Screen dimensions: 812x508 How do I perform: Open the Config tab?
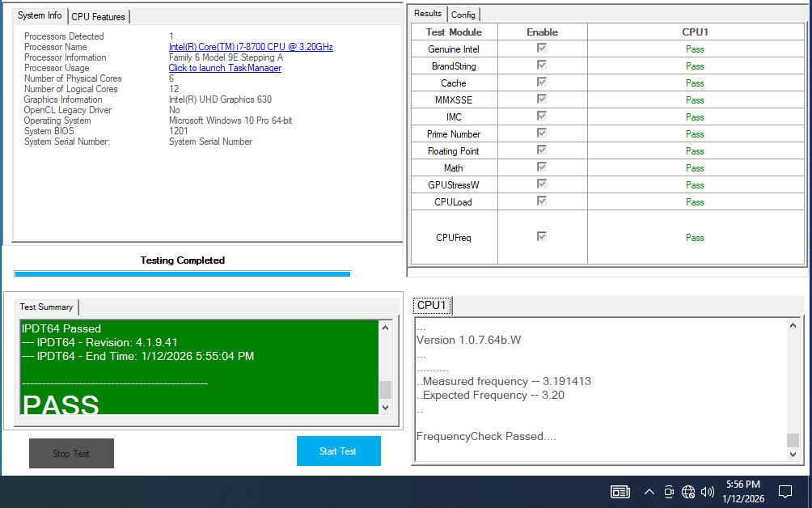pyautogui.click(x=463, y=15)
